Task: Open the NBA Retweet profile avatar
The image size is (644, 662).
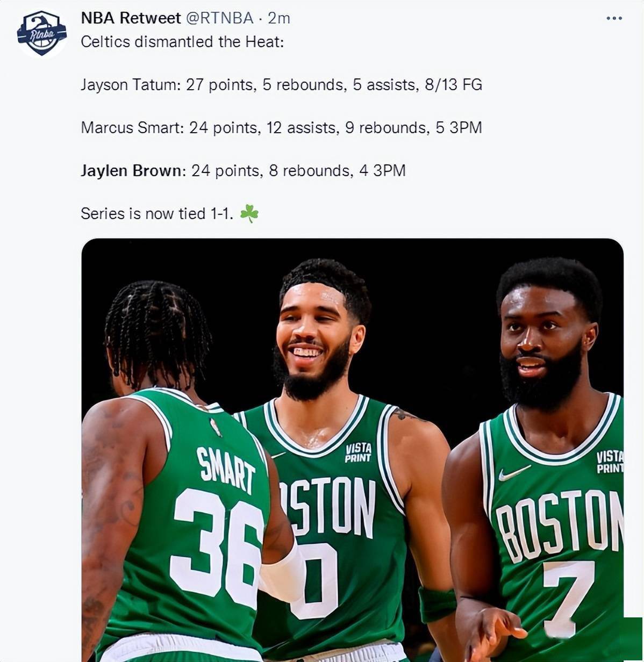Action: 41,33
